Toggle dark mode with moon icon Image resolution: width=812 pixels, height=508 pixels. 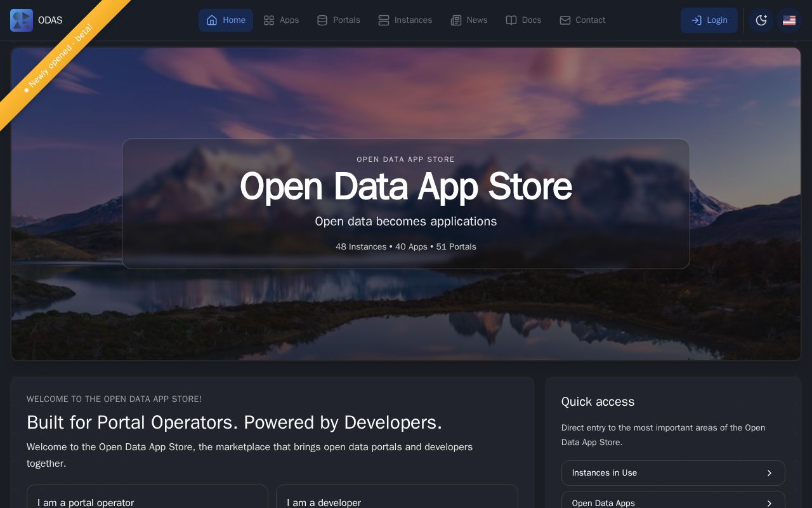click(x=761, y=20)
